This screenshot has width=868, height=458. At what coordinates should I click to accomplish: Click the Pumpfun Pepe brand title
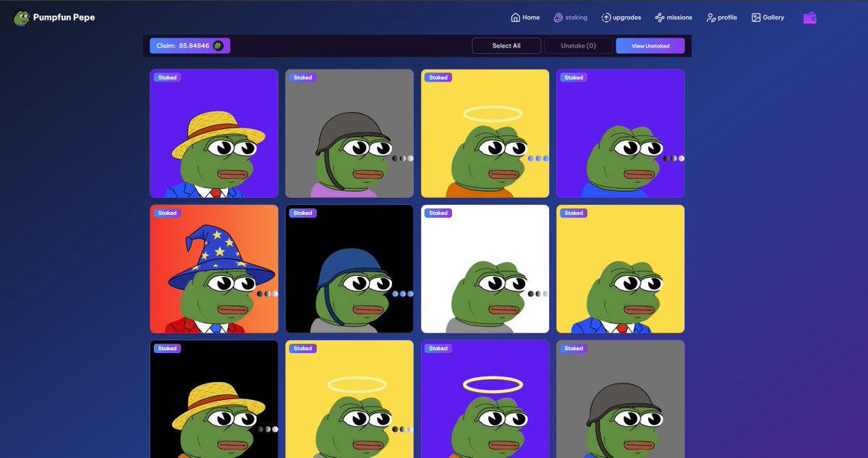click(64, 17)
